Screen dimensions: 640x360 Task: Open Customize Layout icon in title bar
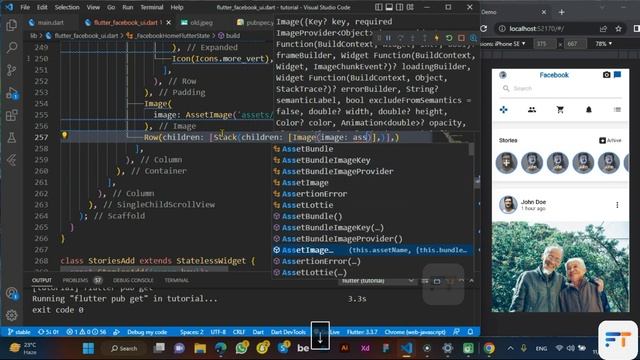pyautogui.click(x=410, y=7)
